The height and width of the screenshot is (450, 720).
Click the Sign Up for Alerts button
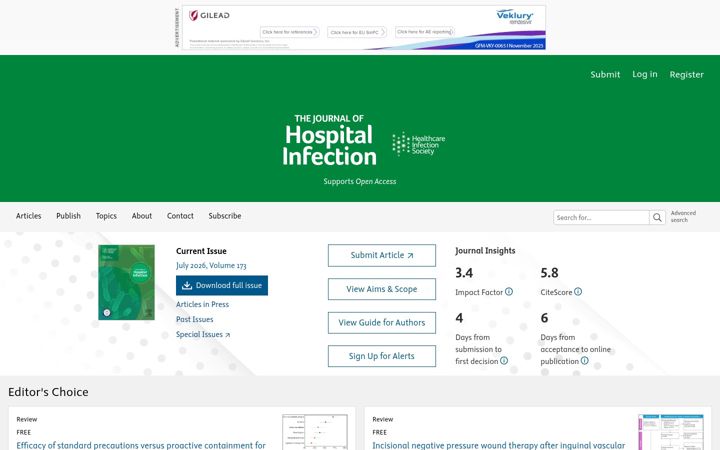(382, 356)
